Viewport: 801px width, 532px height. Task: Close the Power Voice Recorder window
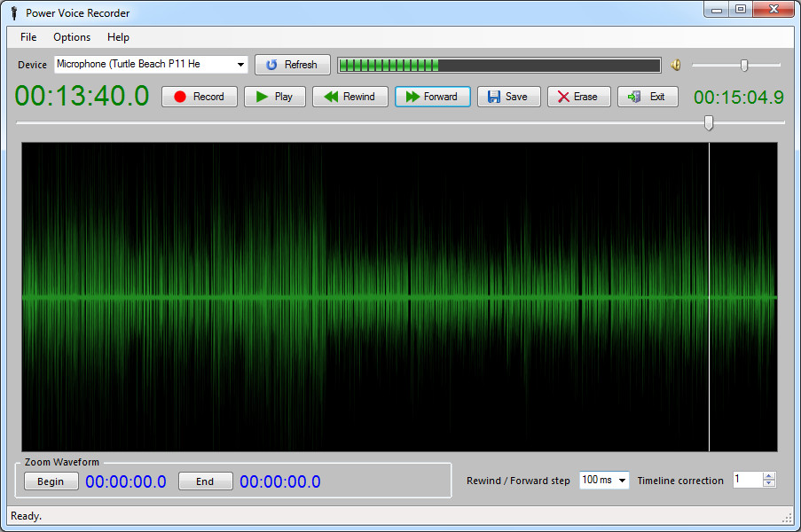(774, 10)
